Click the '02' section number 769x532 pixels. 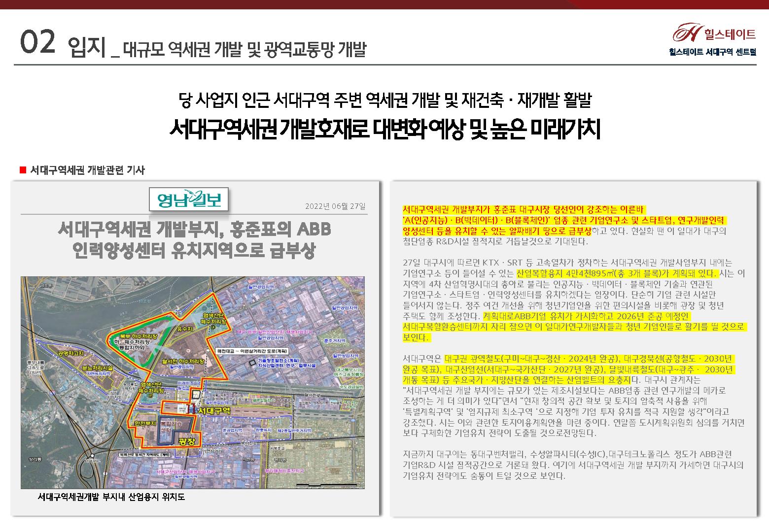pyautogui.click(x=37, y=42)
